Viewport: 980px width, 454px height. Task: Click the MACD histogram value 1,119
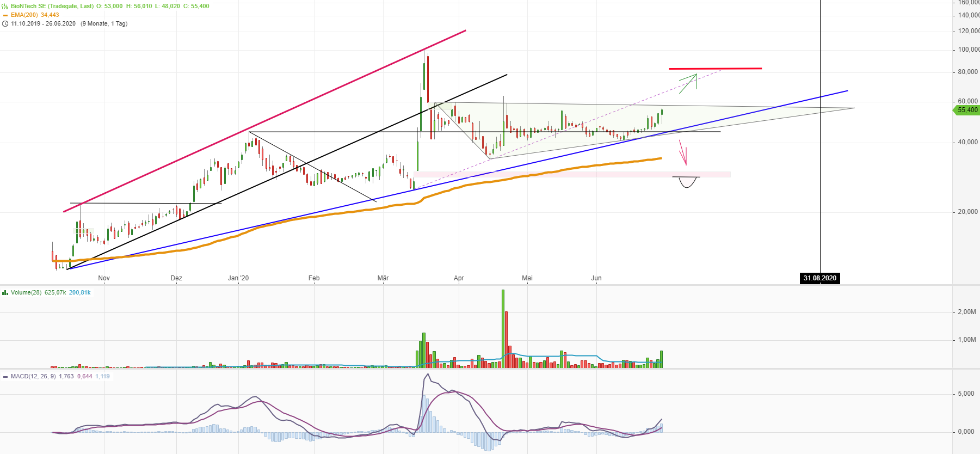point(103,377)
